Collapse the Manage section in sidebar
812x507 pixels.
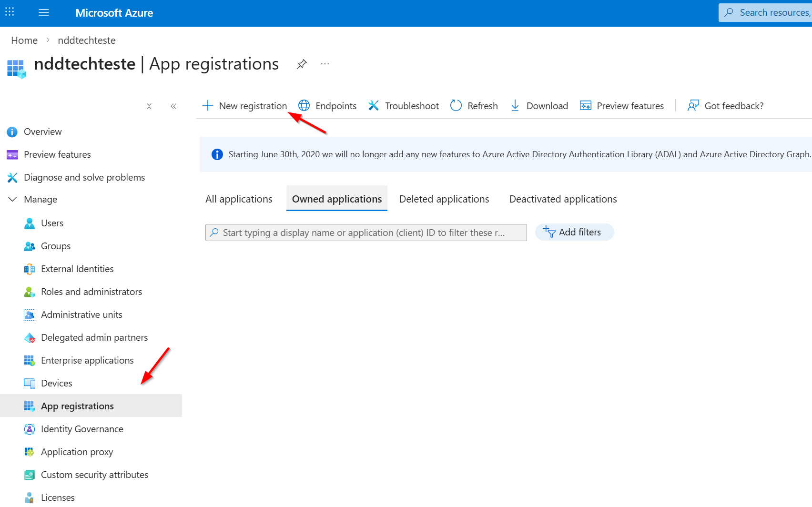13,199
